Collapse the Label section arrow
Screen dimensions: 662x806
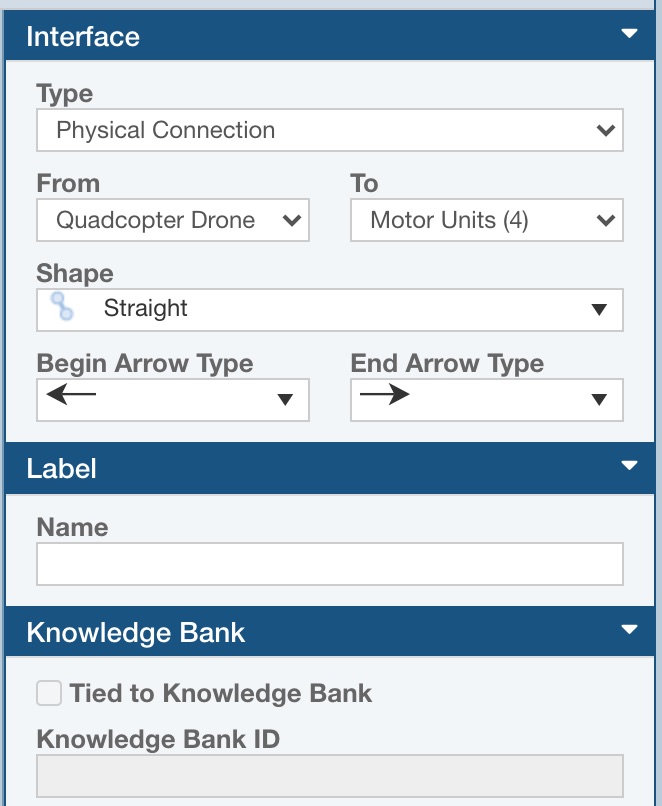pos(629,465)
